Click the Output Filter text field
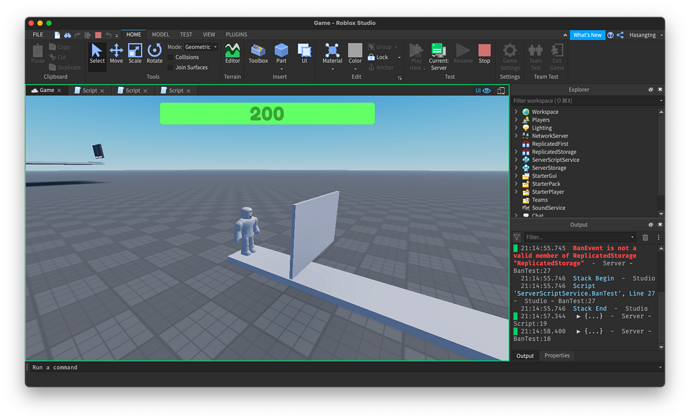 point(576,237)
